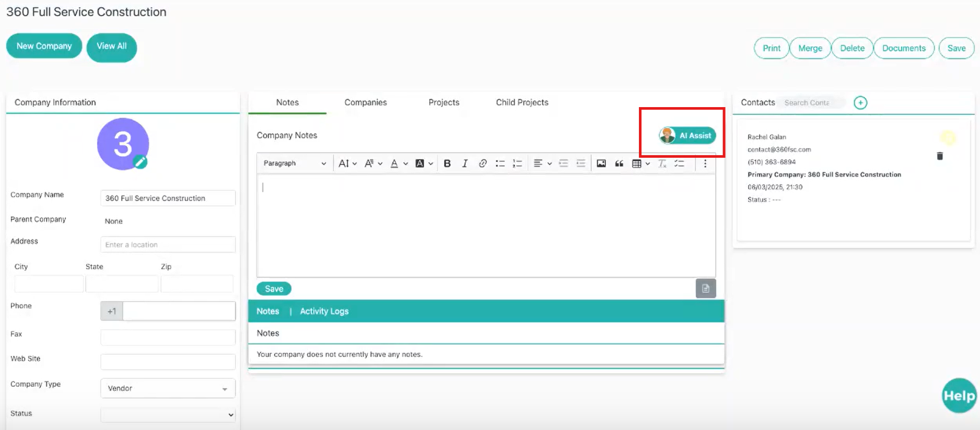Click the add contact plus icon
980x430 pixels.
(x=860, y=103)
